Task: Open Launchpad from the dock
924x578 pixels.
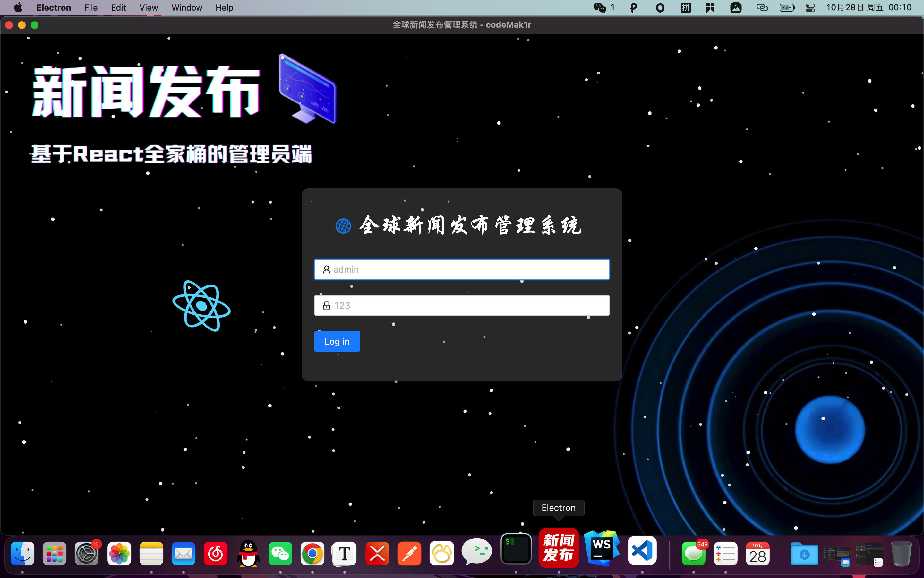Action: point(55,554)
